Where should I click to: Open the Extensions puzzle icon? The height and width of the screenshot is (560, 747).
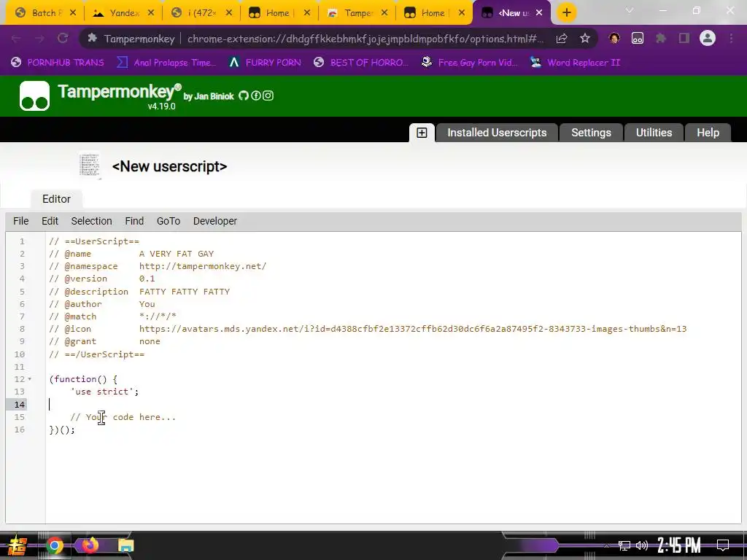[661, 38]
